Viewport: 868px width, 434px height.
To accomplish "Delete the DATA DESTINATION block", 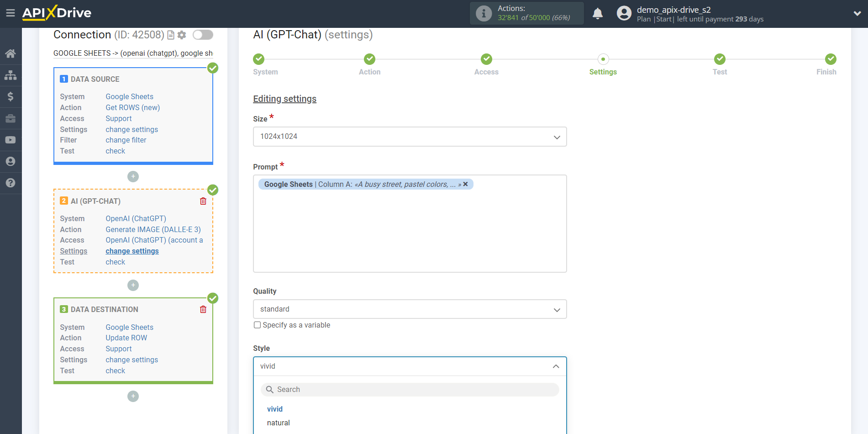I will (203, 309).
